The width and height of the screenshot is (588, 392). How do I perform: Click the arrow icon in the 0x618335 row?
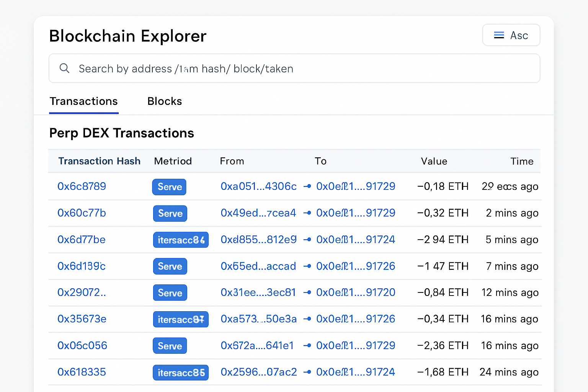click(x=307, y=372)
